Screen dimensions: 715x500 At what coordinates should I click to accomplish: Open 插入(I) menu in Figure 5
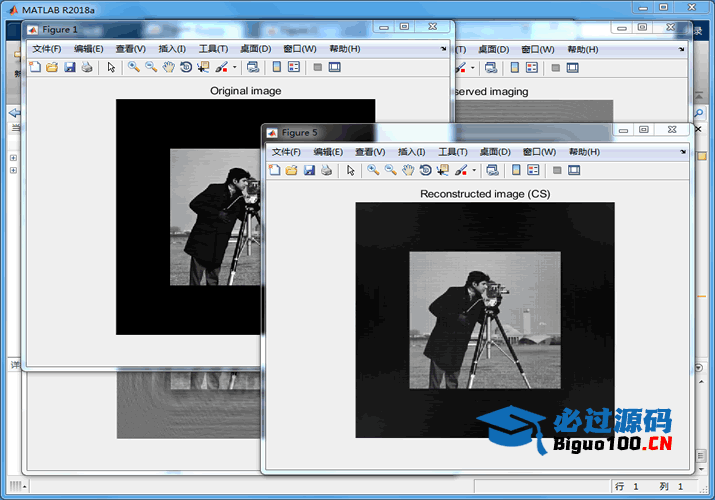click(411, 152)
